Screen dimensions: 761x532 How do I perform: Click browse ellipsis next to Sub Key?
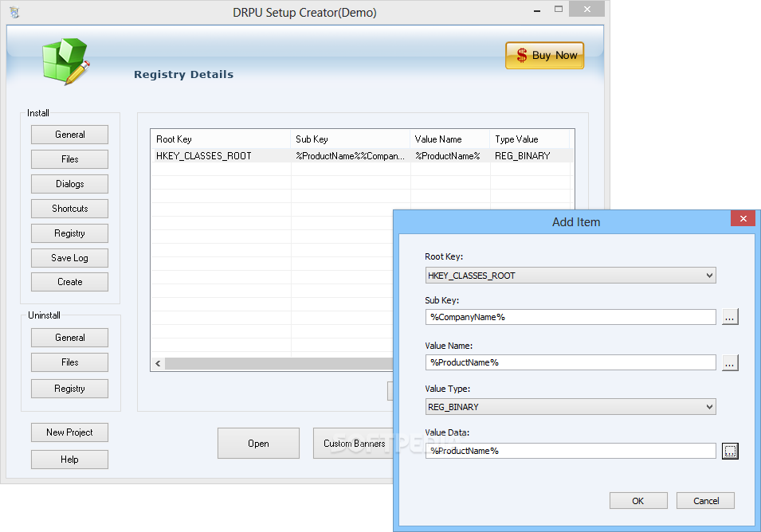[730, 317]
